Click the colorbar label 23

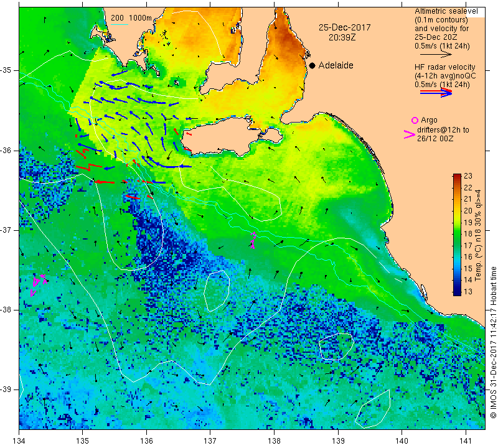(468, 176)
